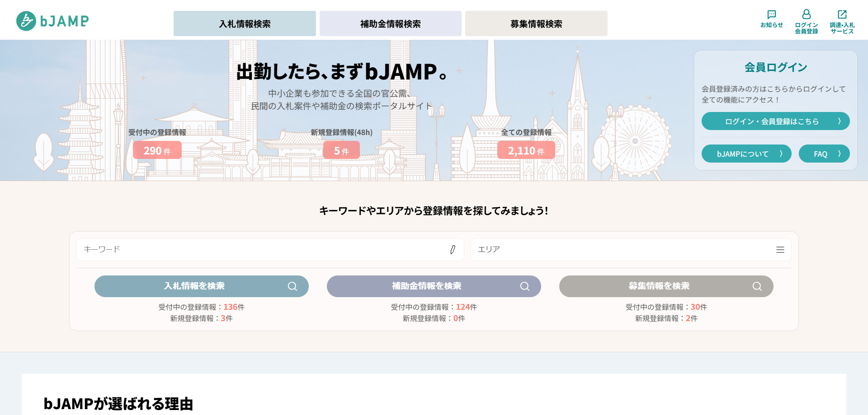This screenshot has height=415, width=868.
Task: Click 新規登録情報:0件 text
Action: tap(434, 318)
